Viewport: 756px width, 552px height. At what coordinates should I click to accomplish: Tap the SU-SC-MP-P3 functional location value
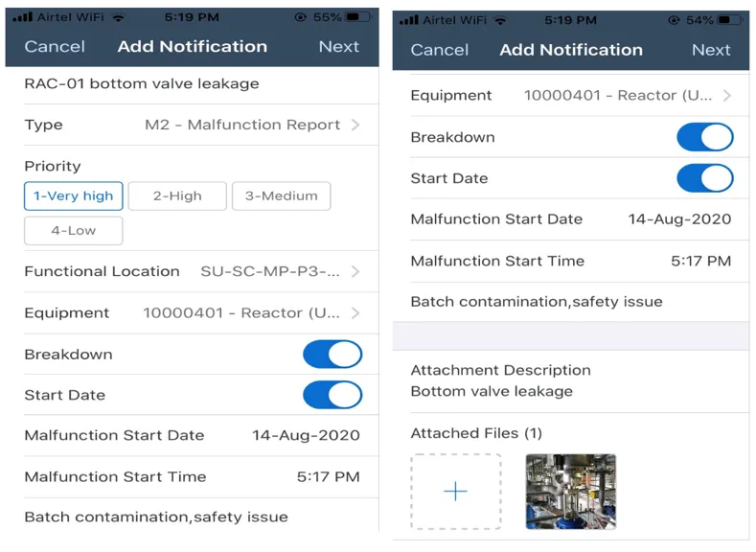pyautogui.click(x=270, y=271)
